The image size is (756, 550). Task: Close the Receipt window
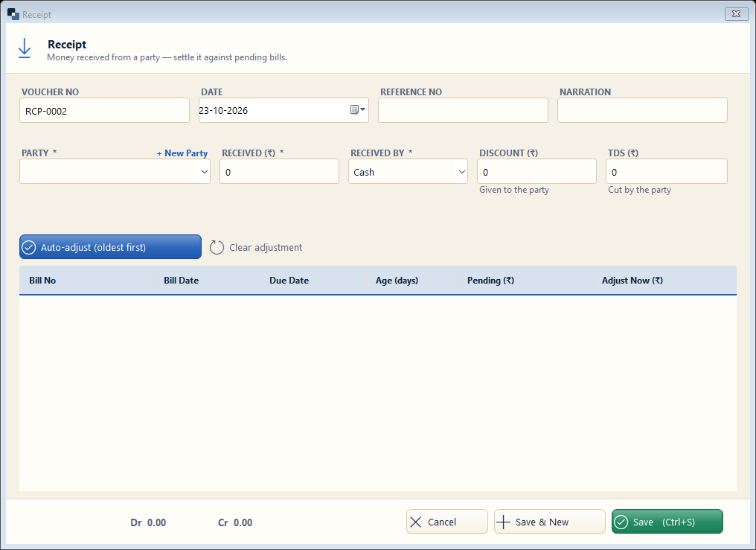coord(736,14)
